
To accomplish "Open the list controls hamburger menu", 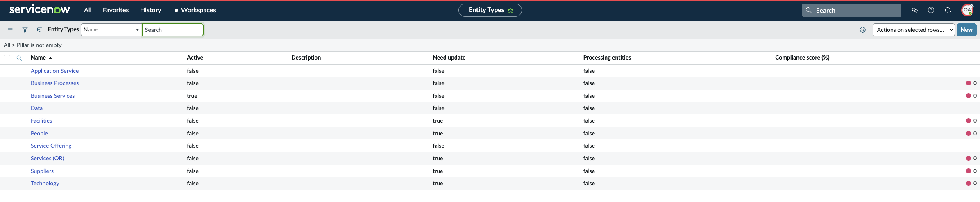I will (10, 30).
